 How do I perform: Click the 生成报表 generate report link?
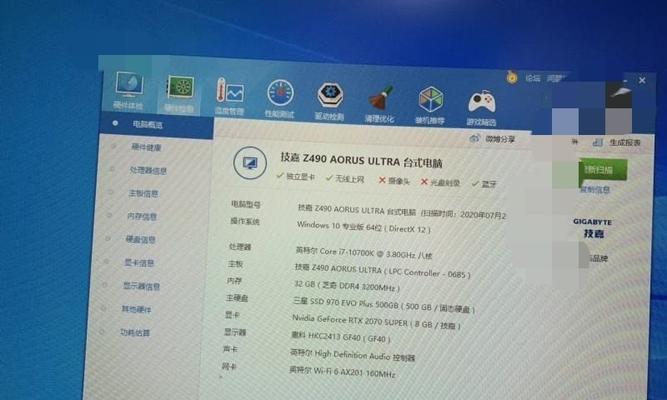pos(625,143)
